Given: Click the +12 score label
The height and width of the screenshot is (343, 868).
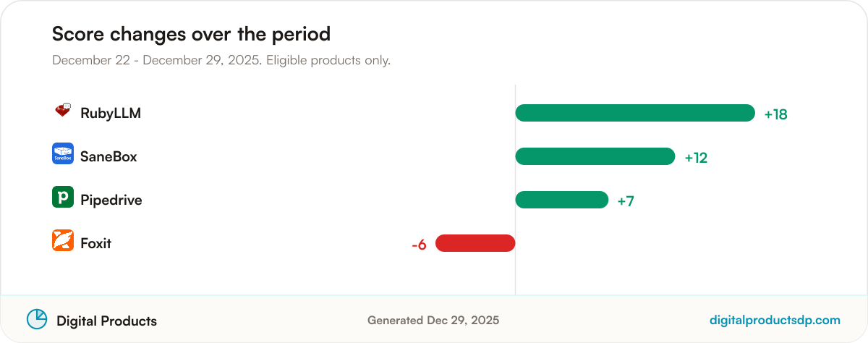Looking at the screenshot, I should (x=696, y=158).
